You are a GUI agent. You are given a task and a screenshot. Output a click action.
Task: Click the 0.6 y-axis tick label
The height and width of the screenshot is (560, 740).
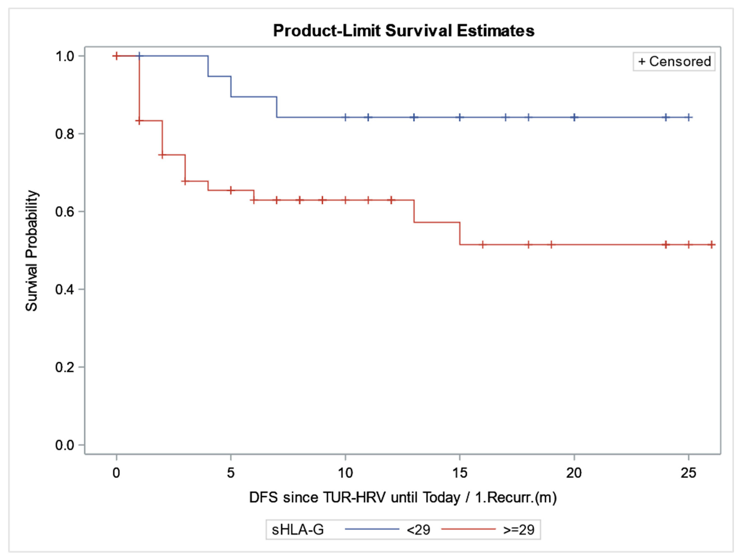[65, 212]
